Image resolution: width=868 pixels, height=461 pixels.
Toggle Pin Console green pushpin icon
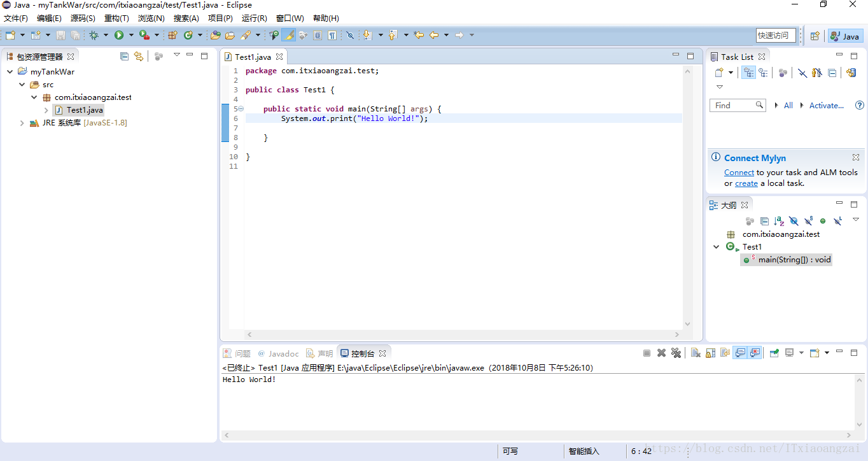(774, 353)
